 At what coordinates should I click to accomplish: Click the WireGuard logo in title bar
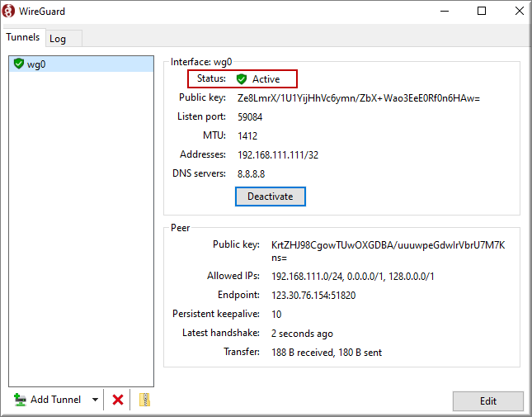point(8,11)
